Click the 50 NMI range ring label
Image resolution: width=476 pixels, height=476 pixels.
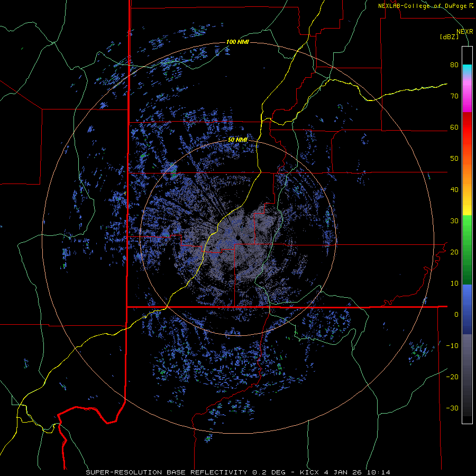[237, 140]
